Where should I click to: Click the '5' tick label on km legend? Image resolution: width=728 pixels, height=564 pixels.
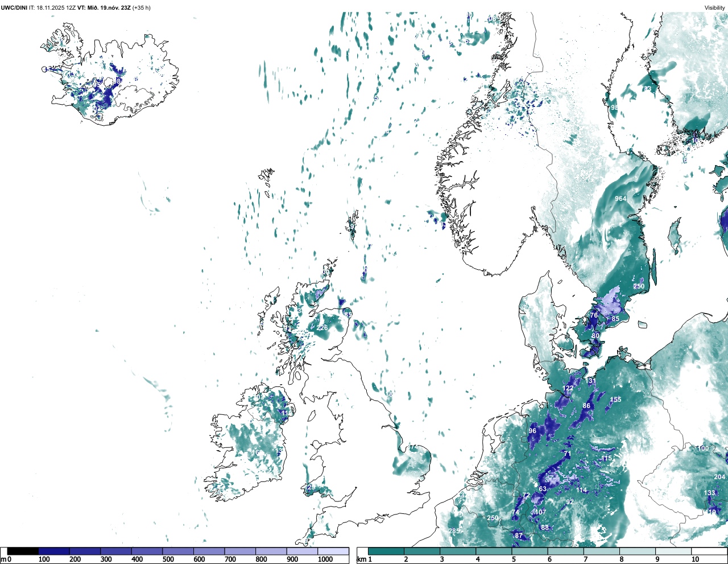pyautogui.click(x=514, y=560)
